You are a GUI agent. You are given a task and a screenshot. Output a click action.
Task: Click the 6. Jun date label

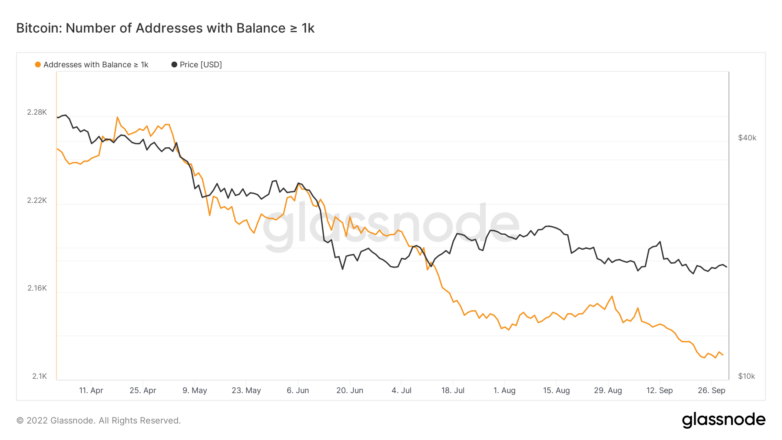(x=298, y=390)
